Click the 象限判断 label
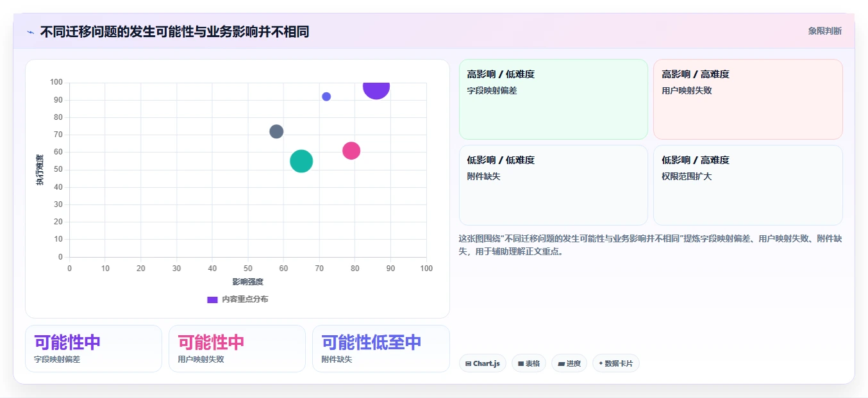868x398 pixels. 824,31
